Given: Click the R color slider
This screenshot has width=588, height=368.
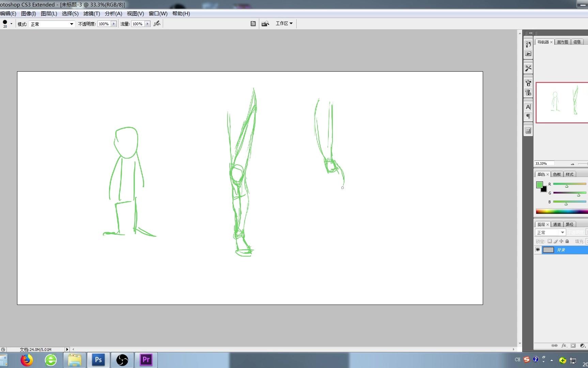Looking at the screenshot, I should click(570, 184).
